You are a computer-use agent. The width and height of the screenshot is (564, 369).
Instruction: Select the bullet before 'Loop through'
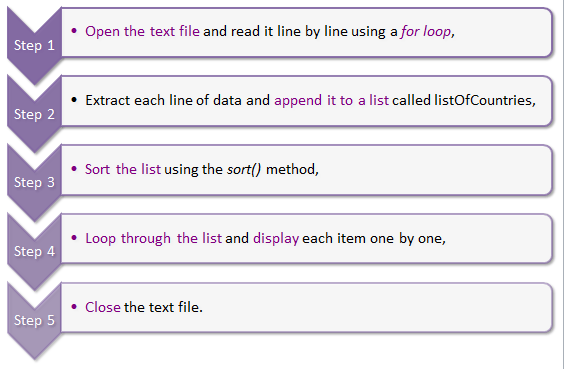point(74,238)
